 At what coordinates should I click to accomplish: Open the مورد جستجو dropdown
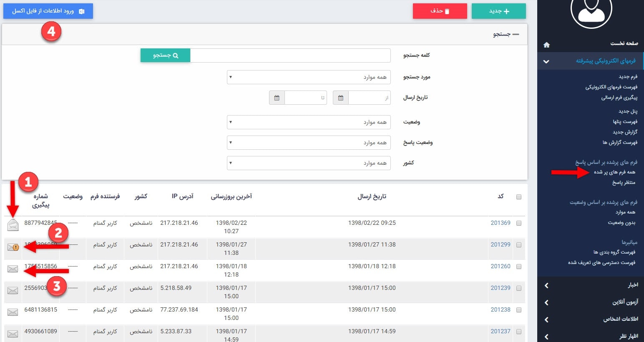point(309,77)
